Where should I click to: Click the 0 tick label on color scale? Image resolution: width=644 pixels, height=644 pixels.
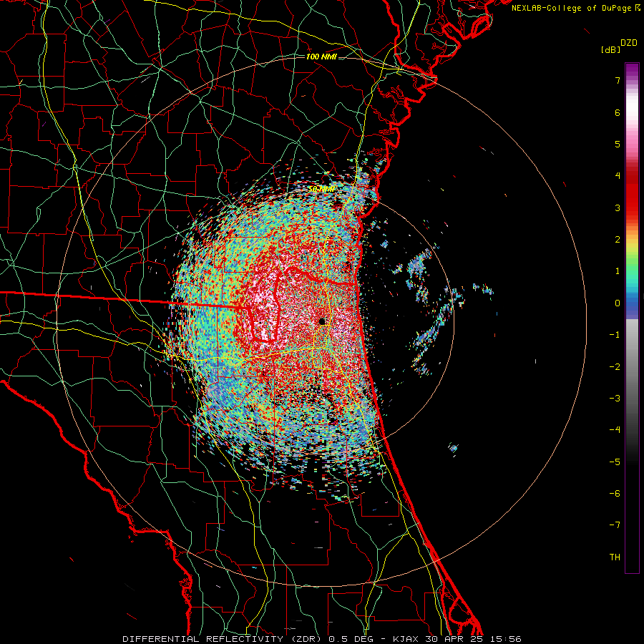pos(618,303)
